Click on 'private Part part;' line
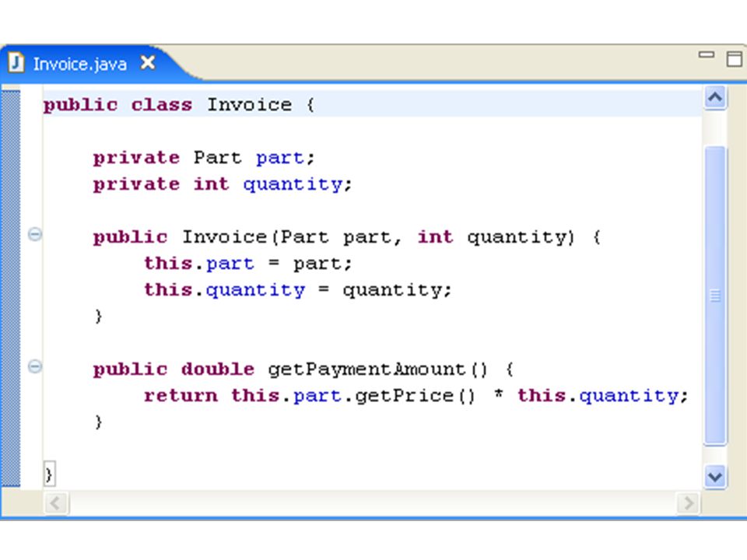 (x=203, y=158)
